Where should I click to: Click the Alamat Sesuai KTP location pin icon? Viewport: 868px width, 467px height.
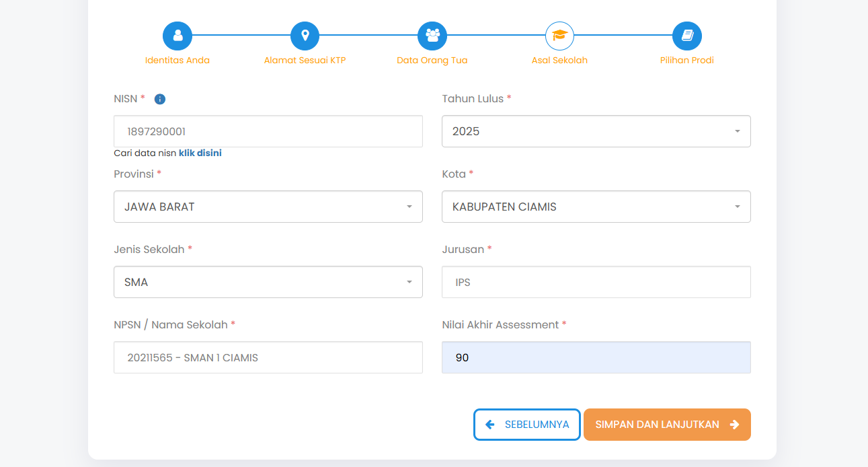click(305, 36)
